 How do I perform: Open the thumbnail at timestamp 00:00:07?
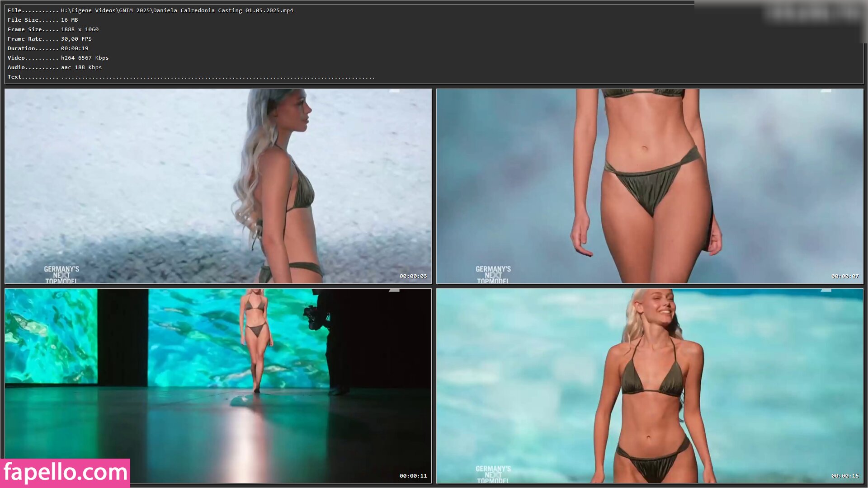649,186
